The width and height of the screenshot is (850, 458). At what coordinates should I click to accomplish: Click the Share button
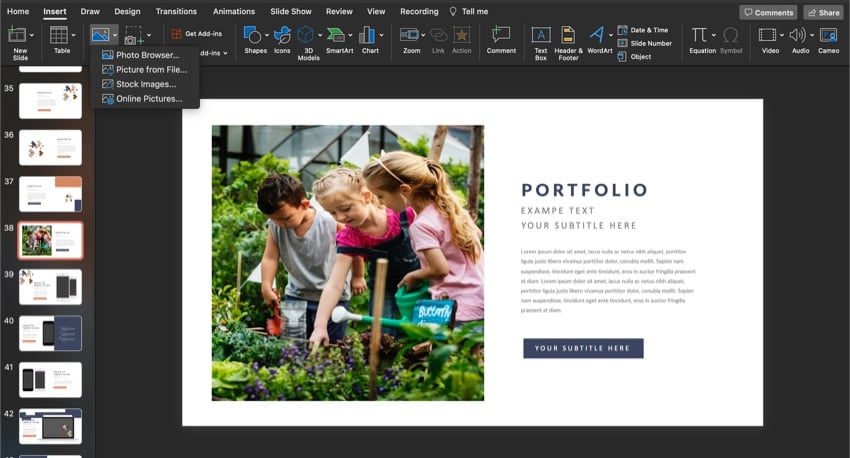click(822, 12)
